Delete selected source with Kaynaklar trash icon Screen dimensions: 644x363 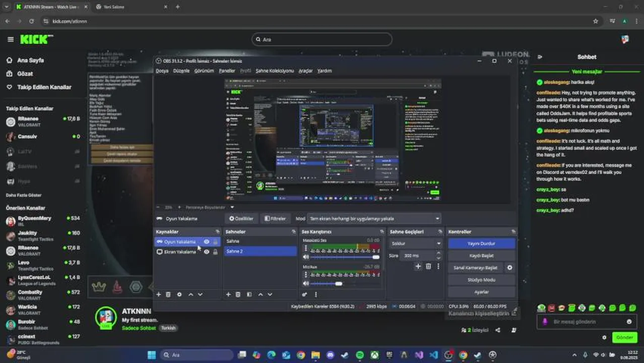pyautogui.click(x=168, y=294)
